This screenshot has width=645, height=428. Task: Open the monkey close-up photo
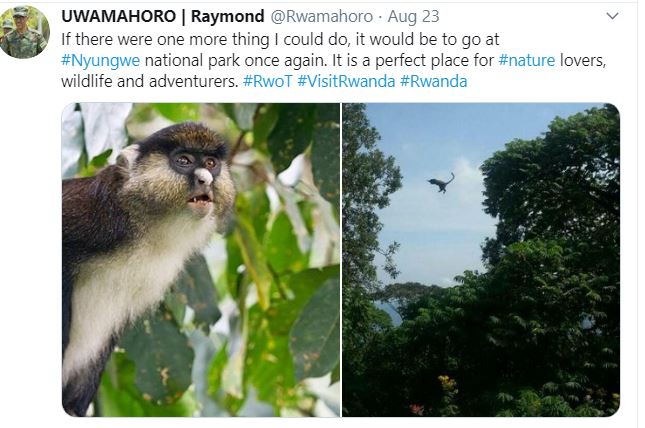[x=201, y=260]
